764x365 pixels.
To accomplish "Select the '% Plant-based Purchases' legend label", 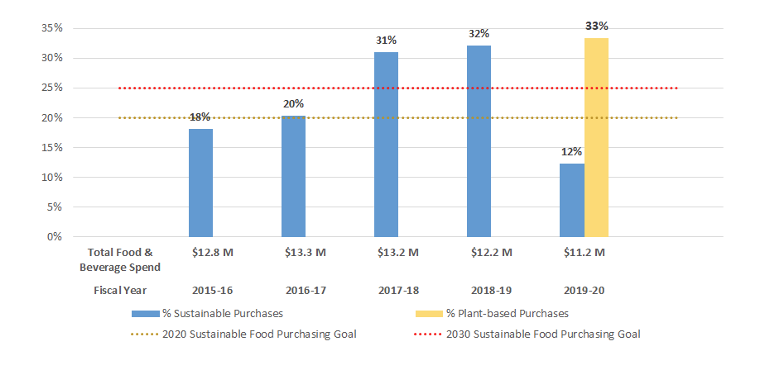I will [x=507, y=314].
